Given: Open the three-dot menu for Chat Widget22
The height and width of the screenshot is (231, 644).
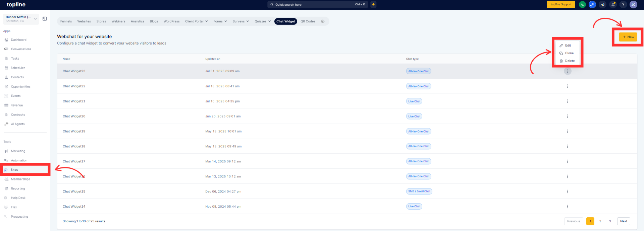Looking at the screenshot, I should click(x=568, y=86).
